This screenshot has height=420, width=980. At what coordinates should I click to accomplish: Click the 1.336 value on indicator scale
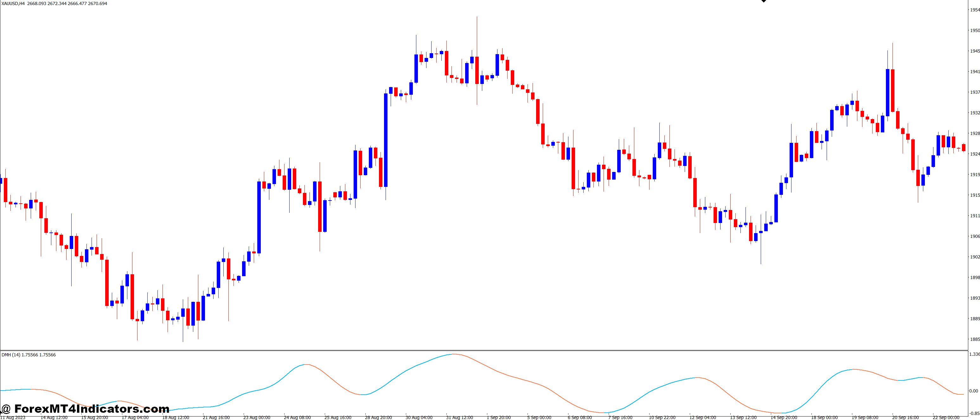coord(974,354)
